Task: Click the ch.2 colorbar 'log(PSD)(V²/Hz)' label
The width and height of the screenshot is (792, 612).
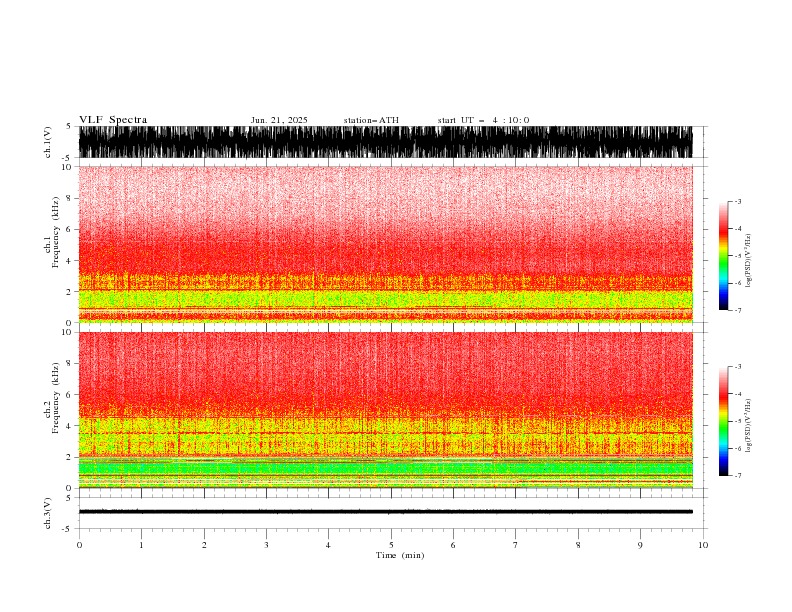Action: click(749, 426)
